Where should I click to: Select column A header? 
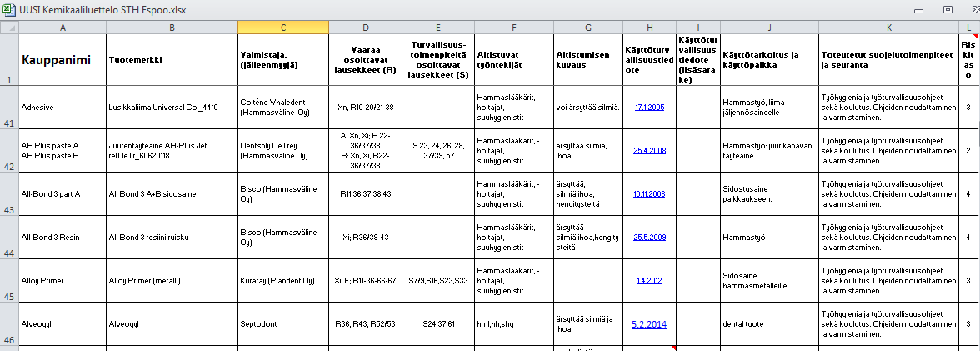coord(62,27)
